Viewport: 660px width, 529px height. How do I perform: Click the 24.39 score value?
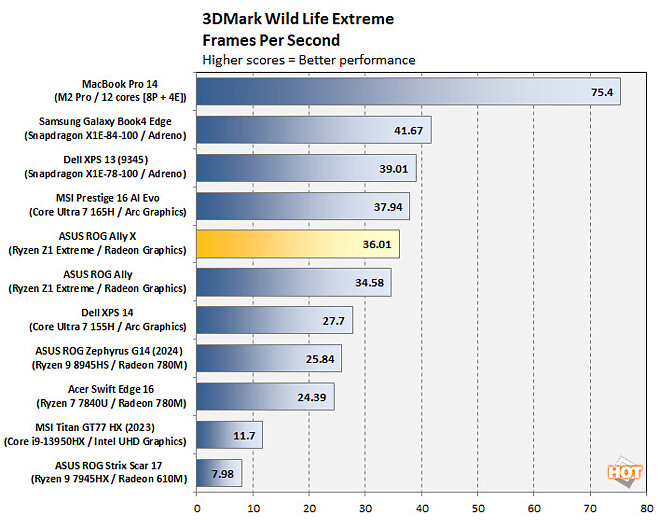[x=312, y=397]
